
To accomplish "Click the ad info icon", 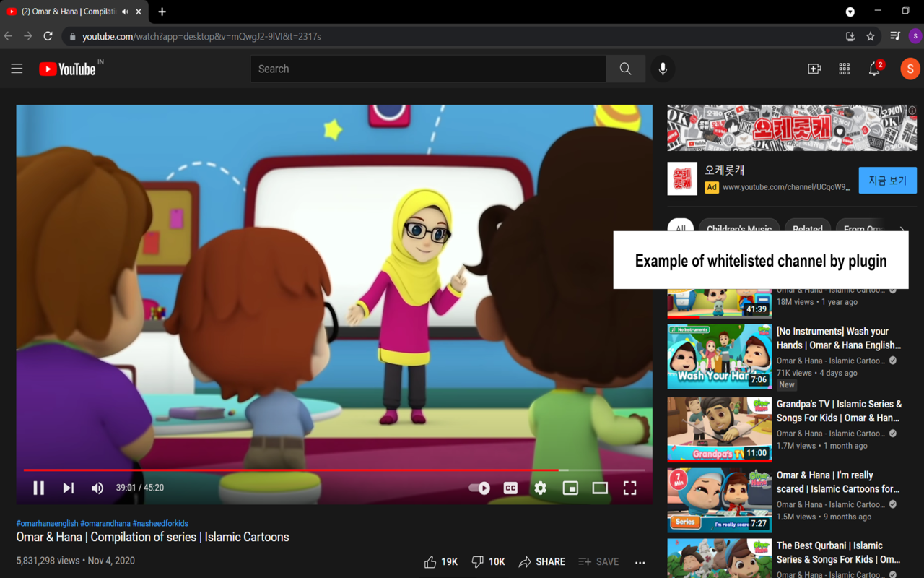I will coord(912,111).
